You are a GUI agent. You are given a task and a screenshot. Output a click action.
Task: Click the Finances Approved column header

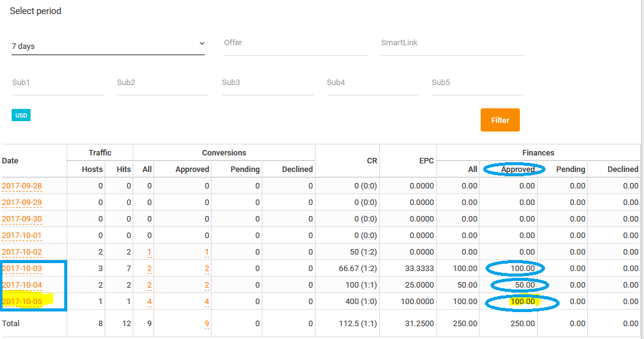[517, 169]
